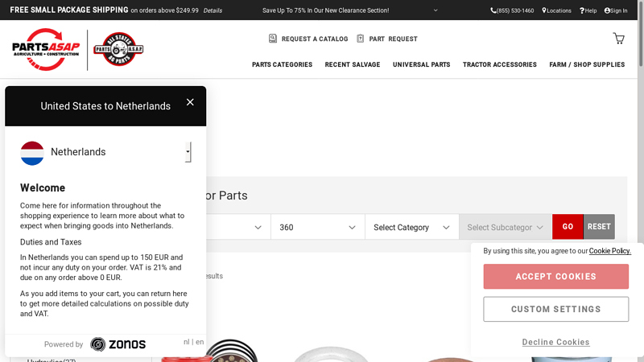Image resolution: width=644 pixels, height=362 pixels.
Task: Expand the Netherlands country dropdown
Action: tap(188, 152)
